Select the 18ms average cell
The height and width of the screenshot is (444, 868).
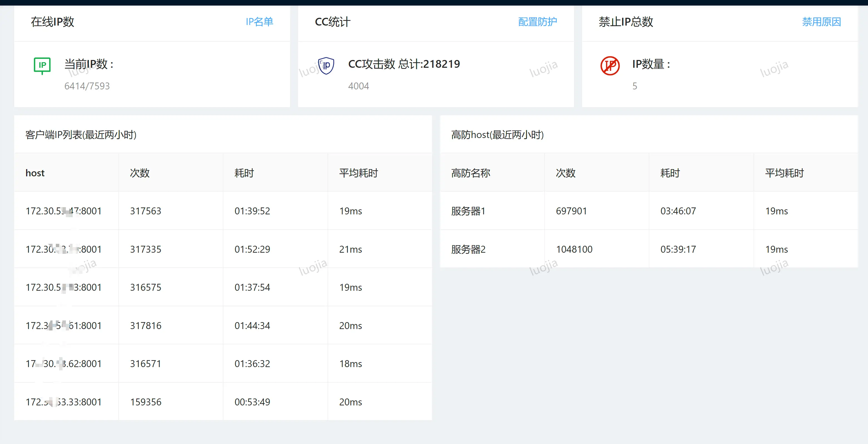click(350, 364)
